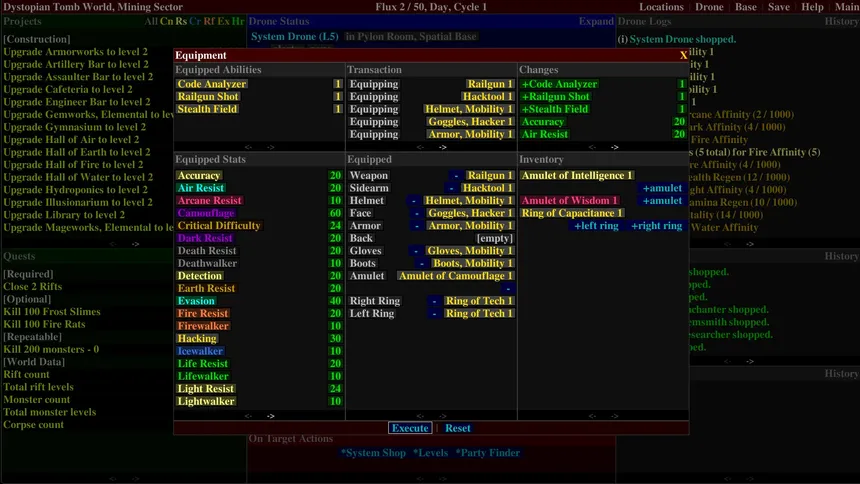Select Railgun Shot equipped ability

tap(208, 97)
